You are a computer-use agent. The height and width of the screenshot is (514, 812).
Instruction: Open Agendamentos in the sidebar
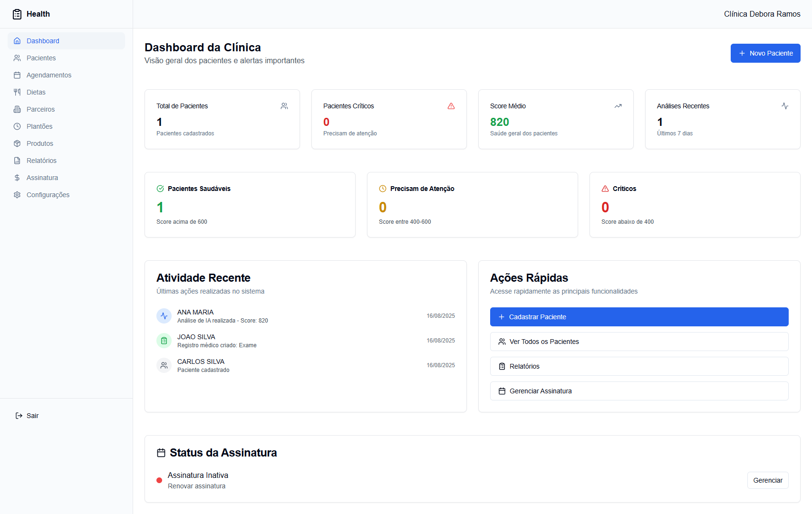click(x=66, y=75)
